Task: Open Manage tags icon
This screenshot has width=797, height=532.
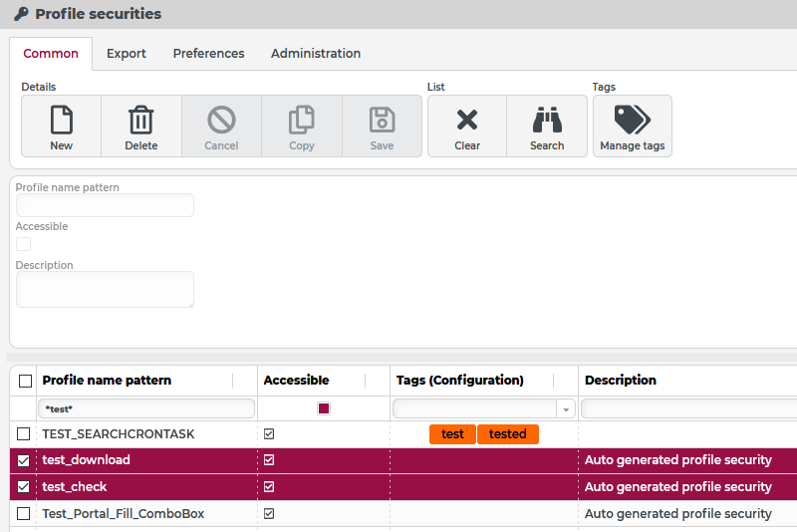Action: (x=632, y=121)
